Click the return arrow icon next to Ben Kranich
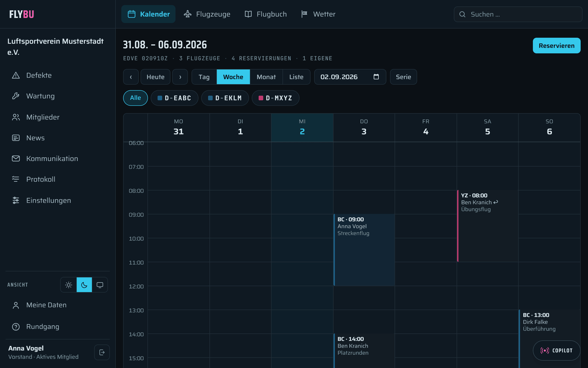The image size is (588, 368). coord(496,202)
